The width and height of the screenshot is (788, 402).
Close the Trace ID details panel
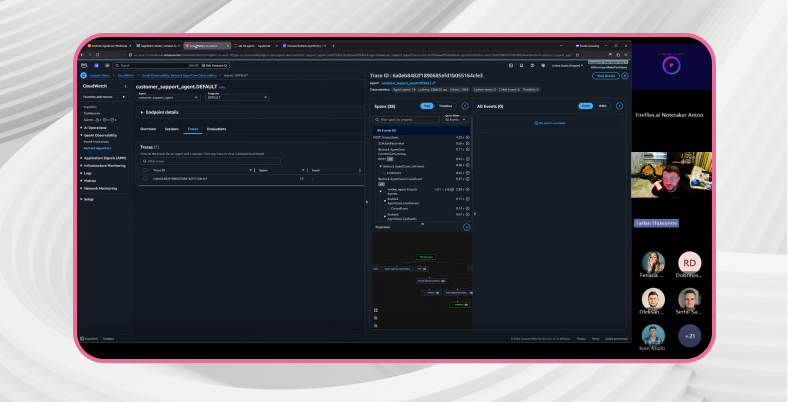(625, 76)
